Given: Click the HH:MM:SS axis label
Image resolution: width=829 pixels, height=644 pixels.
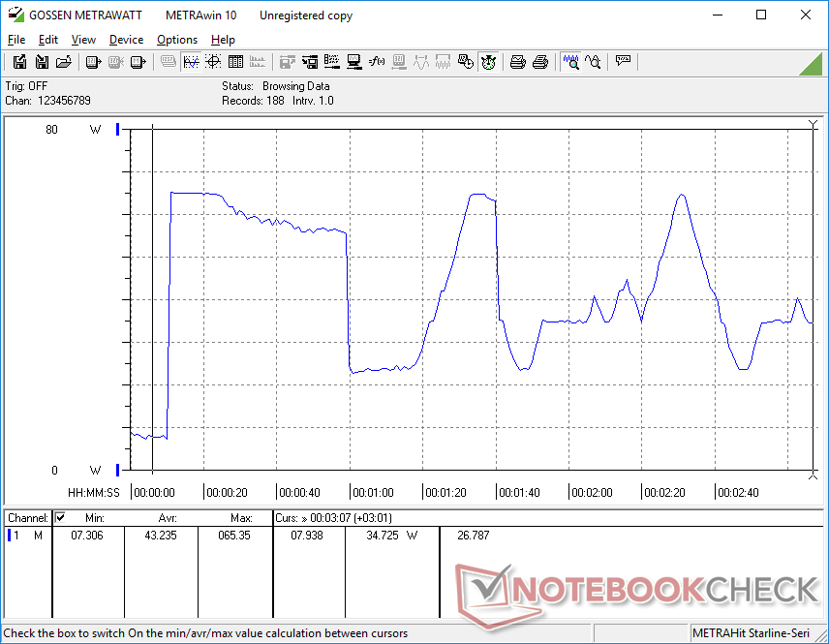Looking at the screenshot, I should pyautogui.click(x=94, y=493).
